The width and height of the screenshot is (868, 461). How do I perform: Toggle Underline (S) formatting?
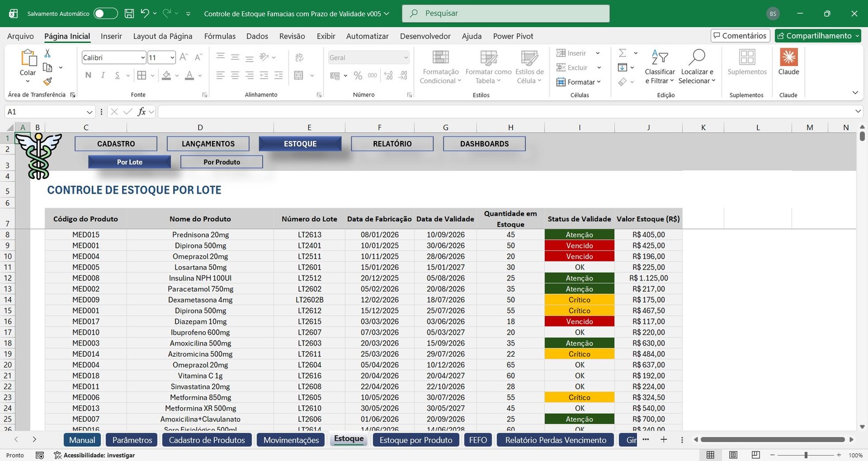tap(117, 75)
